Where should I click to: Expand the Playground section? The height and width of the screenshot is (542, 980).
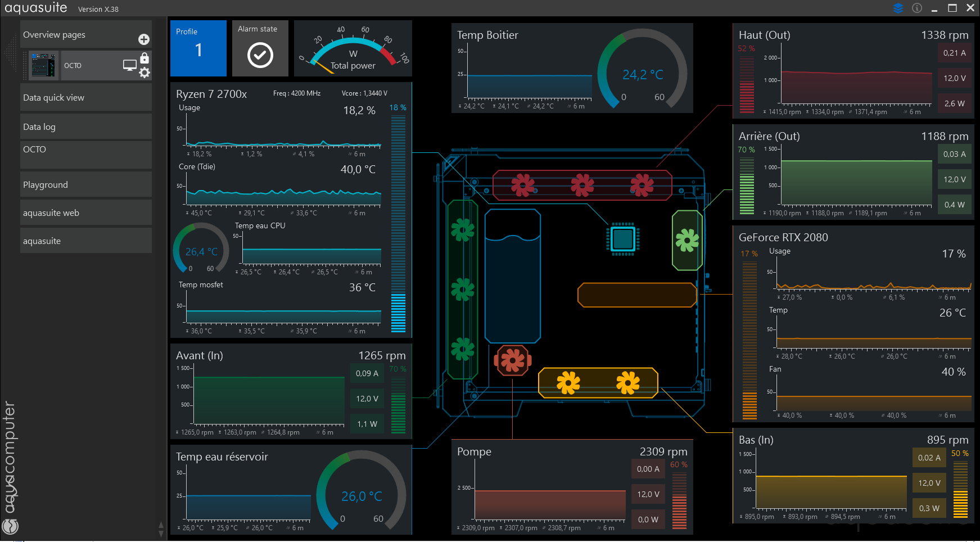tap(85, 185)
